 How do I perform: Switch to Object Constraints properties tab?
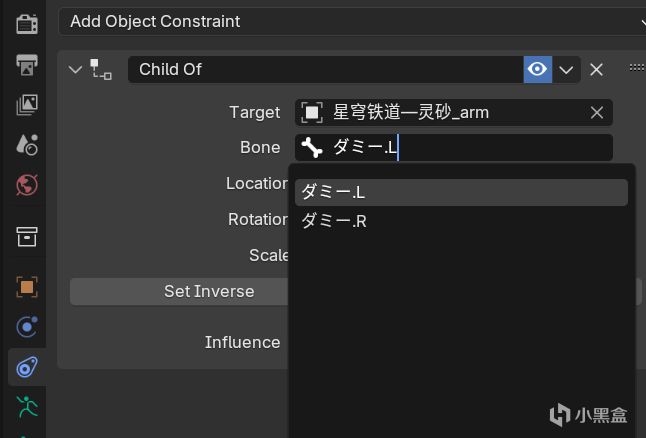click(26, 367)
